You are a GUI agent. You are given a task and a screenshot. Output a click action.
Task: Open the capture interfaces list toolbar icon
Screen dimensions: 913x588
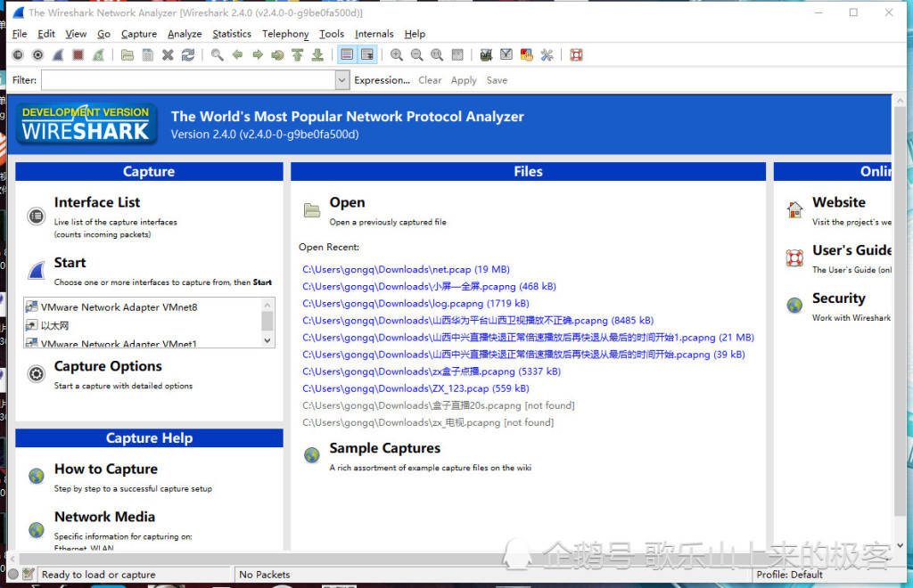[x=18, y=54]
